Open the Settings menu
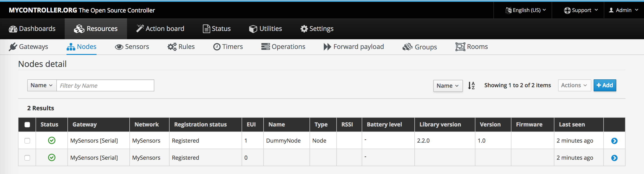644x174 pixels. [x=317, y=29]
